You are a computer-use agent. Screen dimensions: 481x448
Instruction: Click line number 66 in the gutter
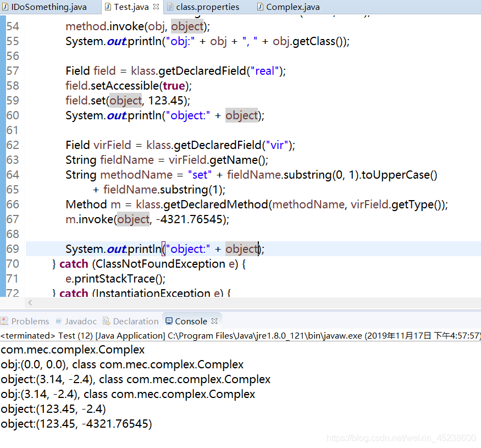[x=13, y=204]
